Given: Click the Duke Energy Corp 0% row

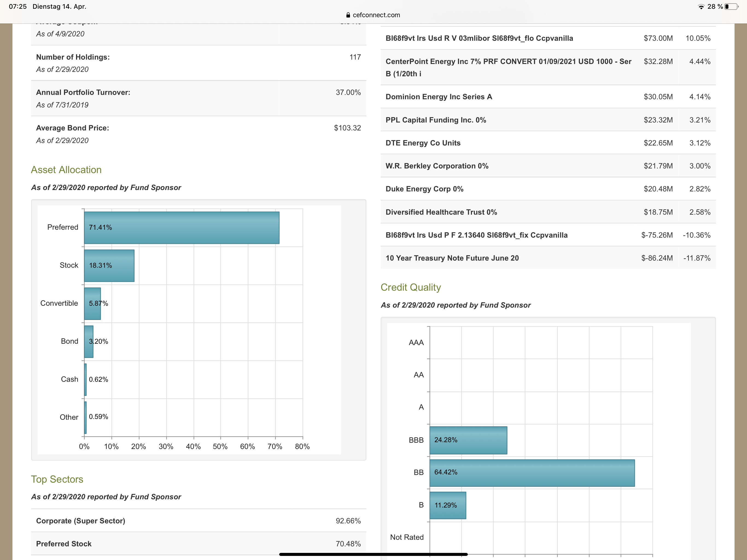Looking at the screenshot, I should (x=424, y=189).
